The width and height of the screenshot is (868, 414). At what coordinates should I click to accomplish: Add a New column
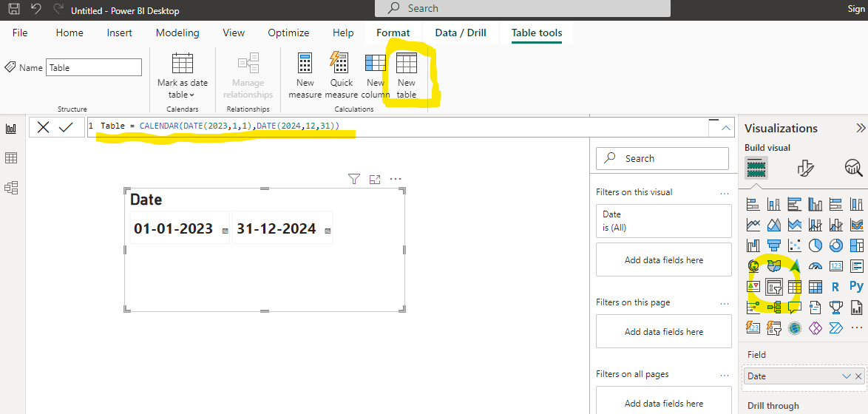tap(376, 76)
